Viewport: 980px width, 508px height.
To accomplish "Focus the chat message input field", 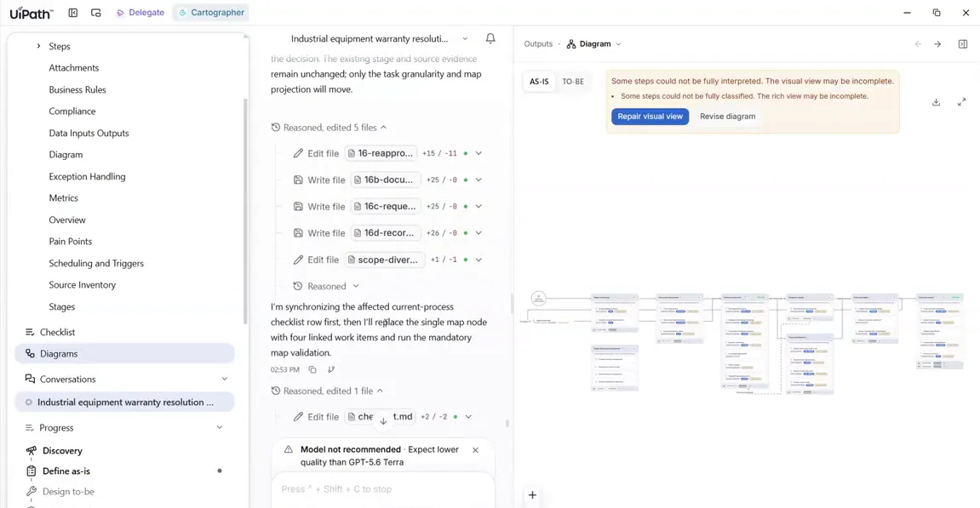I will [383, 489].
